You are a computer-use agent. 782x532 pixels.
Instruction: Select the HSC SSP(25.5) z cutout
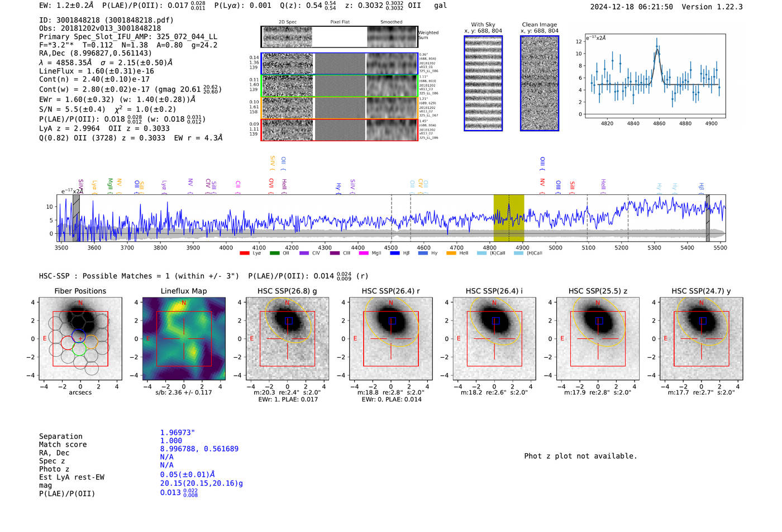(x=598, y=338)
